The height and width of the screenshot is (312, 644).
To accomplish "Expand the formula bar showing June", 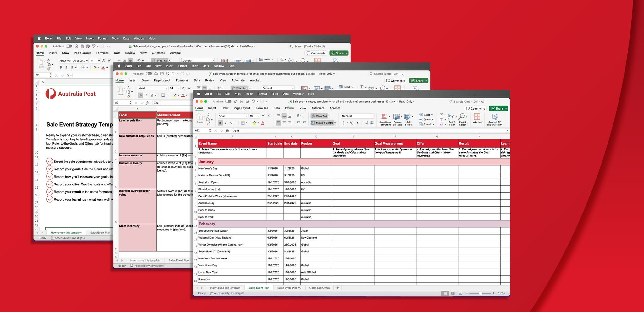I will [x=507, y=130].
